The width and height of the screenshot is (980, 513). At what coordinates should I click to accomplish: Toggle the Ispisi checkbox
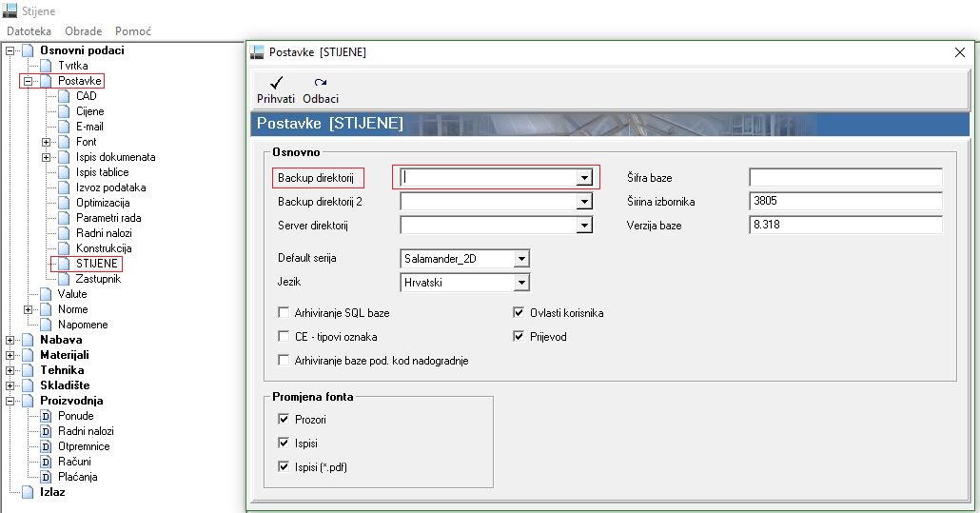(x=284, y=443)
